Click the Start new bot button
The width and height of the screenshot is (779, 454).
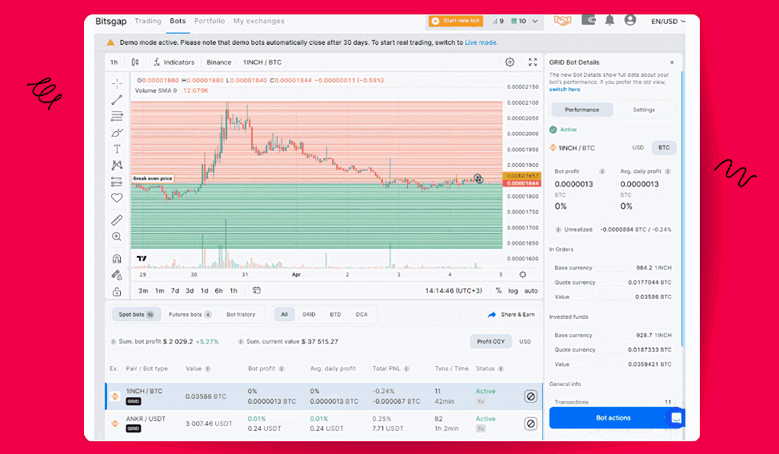(456, 21)
